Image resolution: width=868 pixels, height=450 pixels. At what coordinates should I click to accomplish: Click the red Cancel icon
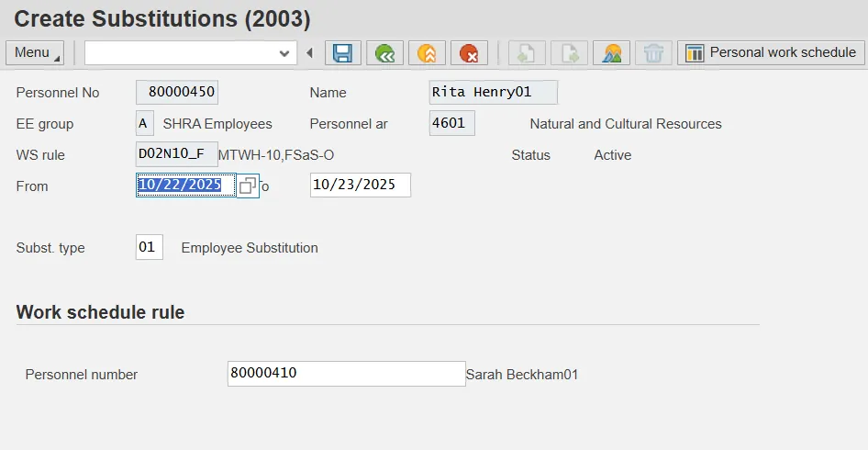coord(469,53)
